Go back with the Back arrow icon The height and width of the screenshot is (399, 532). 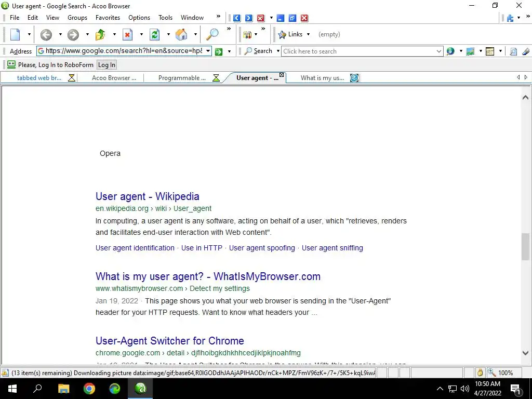(x=46, y=35)
